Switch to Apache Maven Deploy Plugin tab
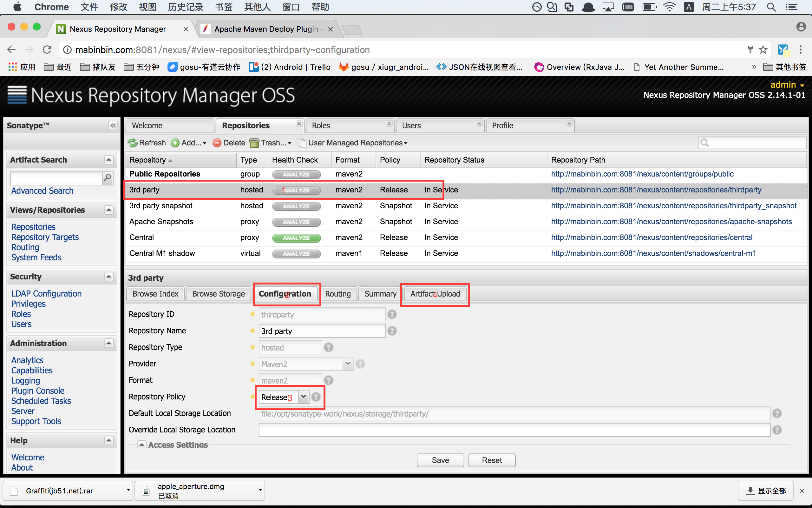Viewport: 812px width, 508px height. click(267, 29)
